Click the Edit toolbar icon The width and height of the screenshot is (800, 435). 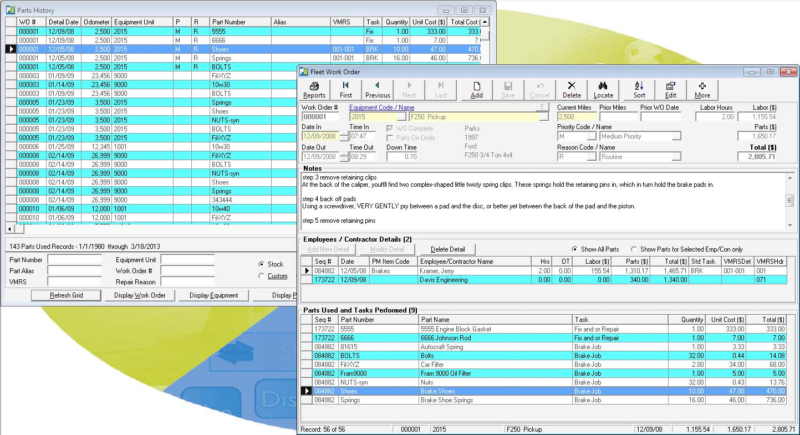[x=672, y=89]
